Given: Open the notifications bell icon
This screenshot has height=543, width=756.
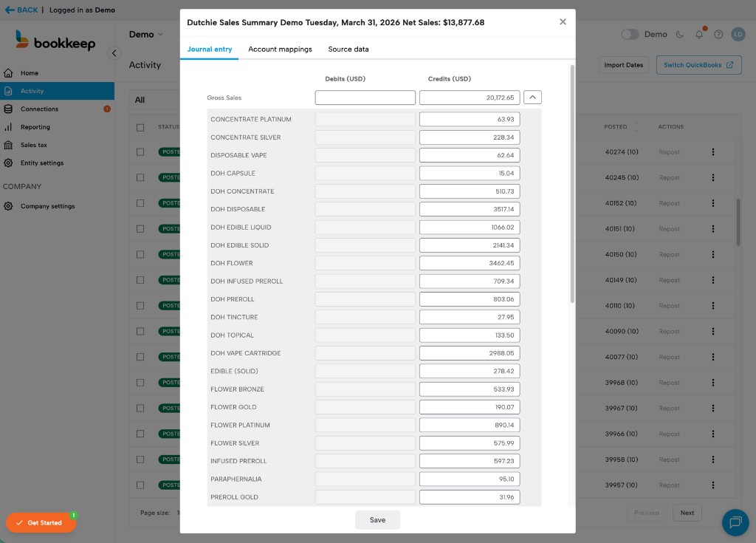Looking at the screenshot, I should (x=699, y=35).
